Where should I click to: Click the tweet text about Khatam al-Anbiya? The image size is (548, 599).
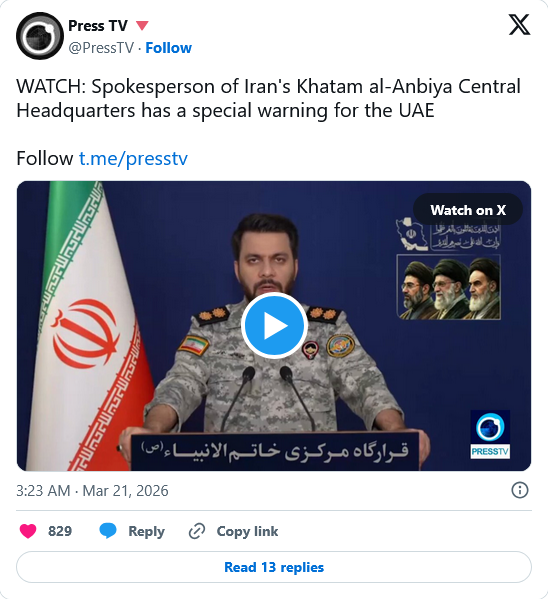(x=268, y=99)
